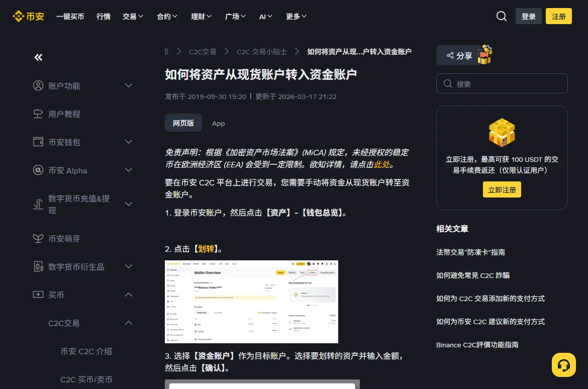Select the 币安萌芽 sprout icon

pos(38,238)
